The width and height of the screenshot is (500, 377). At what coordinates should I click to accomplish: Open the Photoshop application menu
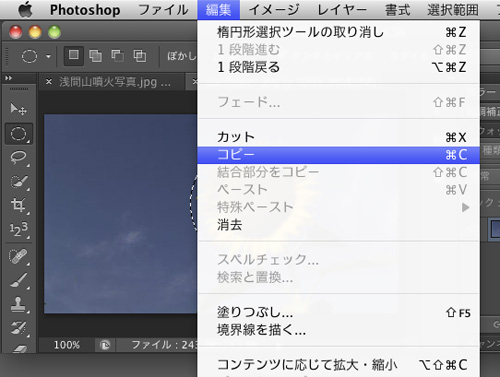coord(85,10)
